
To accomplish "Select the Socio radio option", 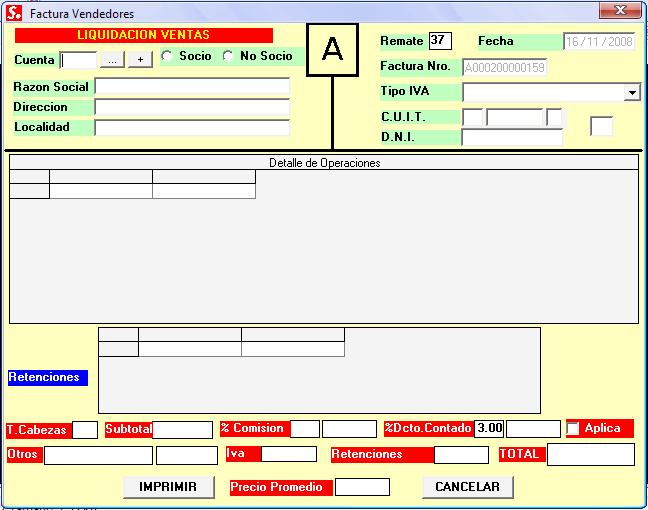I will click(167, 56).
